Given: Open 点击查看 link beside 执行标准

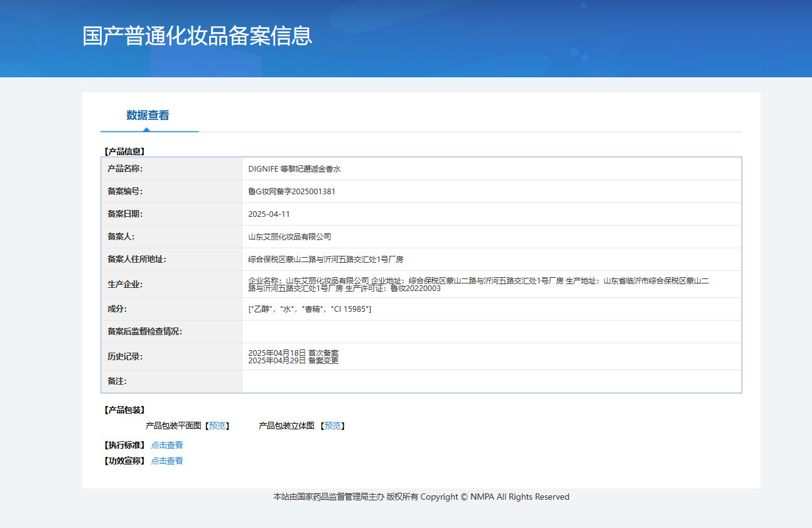Looking at the screenshot, I should [x=167, y=445].
